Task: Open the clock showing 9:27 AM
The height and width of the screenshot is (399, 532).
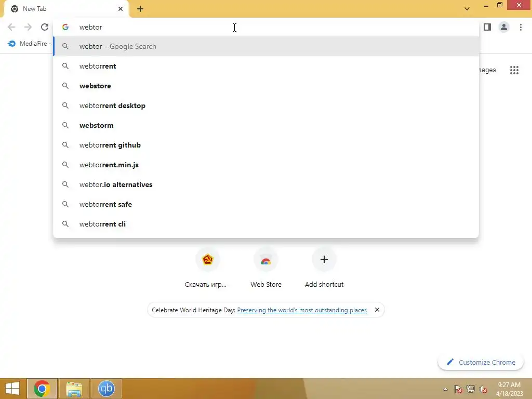Action: 509,389
